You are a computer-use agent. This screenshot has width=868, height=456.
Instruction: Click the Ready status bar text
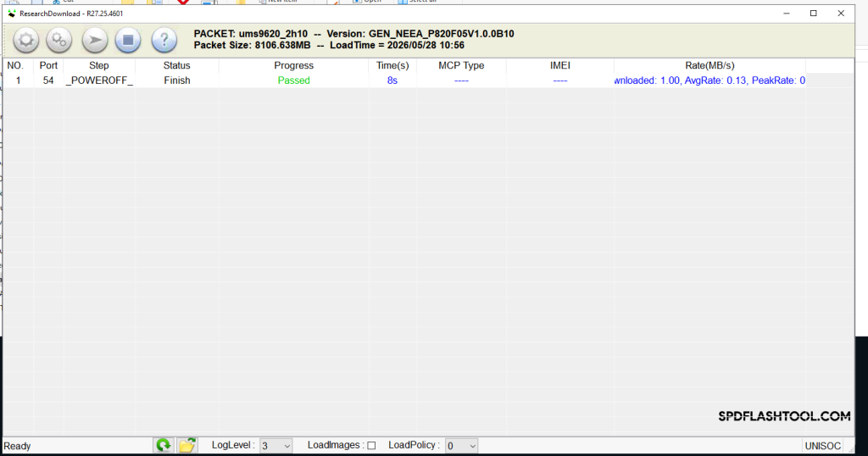pyautogui.click(x=17, y=446)
